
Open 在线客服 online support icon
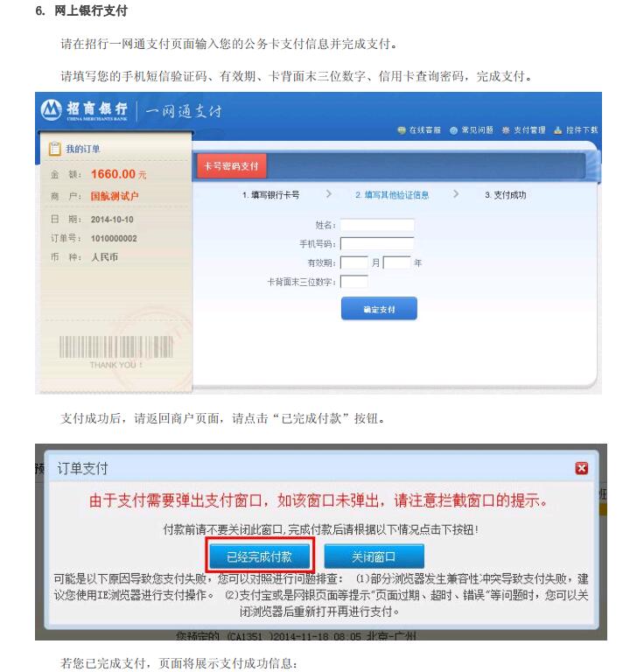pyautogui.click(x=401, y=130)
